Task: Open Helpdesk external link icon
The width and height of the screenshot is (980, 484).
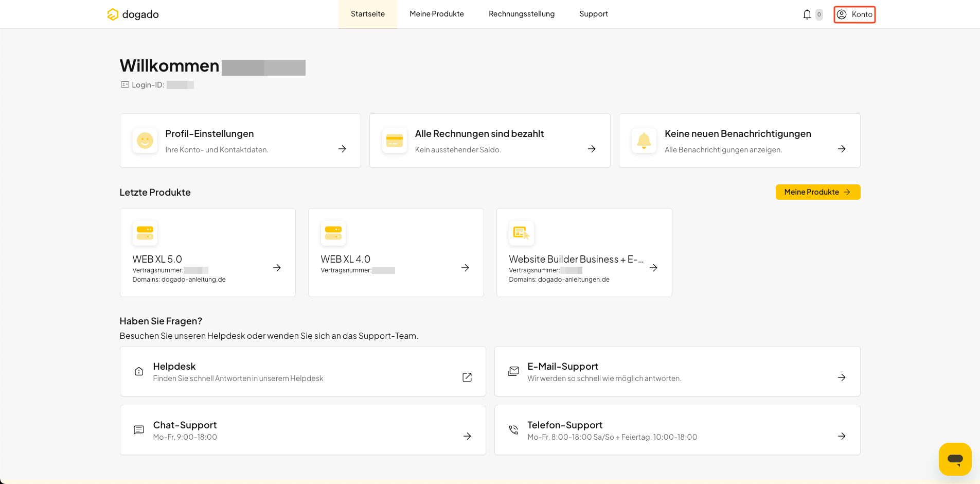Action: [467, 377]
